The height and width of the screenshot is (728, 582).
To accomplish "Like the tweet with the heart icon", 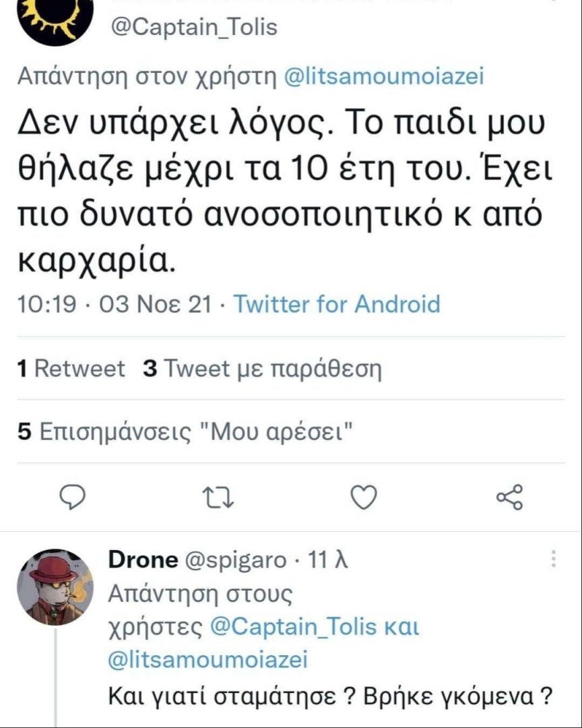I will [x=364, y=497].
